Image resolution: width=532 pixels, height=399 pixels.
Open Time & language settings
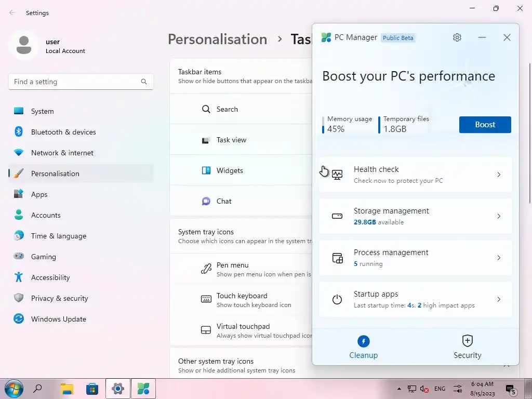(81, 236)
